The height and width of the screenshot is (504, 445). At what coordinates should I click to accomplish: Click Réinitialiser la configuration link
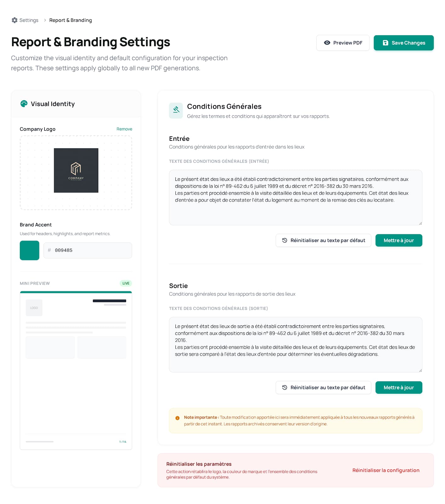[x=385, y=470]
